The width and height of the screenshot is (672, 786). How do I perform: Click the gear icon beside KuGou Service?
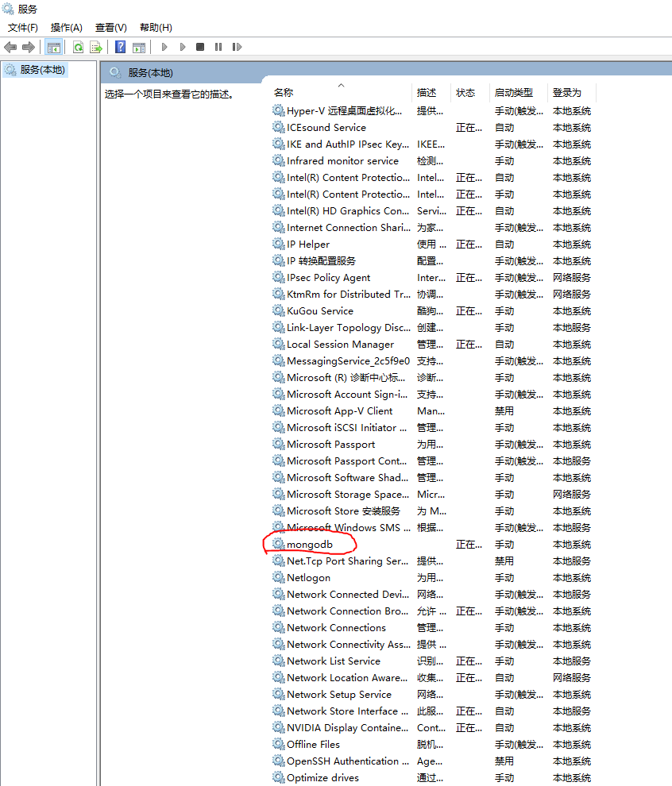coord(278,310)
